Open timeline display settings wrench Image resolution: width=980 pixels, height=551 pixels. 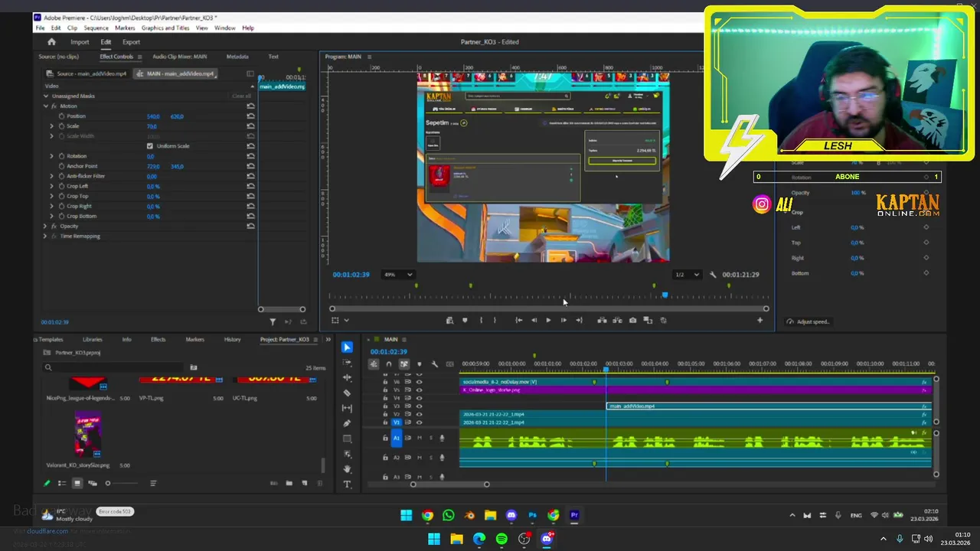point(435,364)
